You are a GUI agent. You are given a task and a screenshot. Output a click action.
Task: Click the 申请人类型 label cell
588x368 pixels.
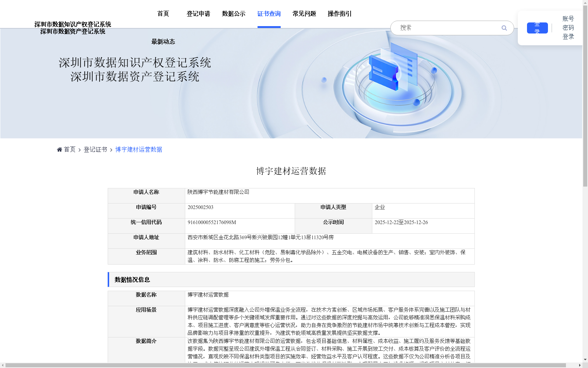click(333, 211)
